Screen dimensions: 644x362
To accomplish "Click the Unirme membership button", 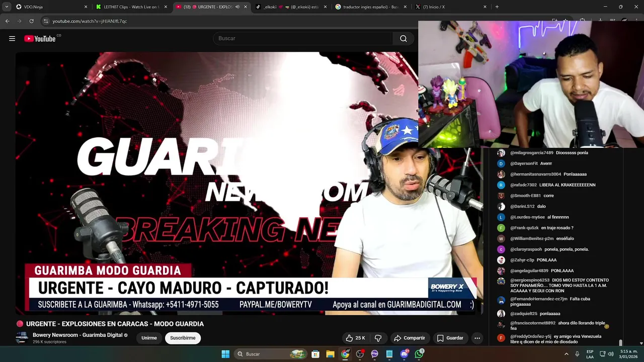I will click(x=149, y=338).
